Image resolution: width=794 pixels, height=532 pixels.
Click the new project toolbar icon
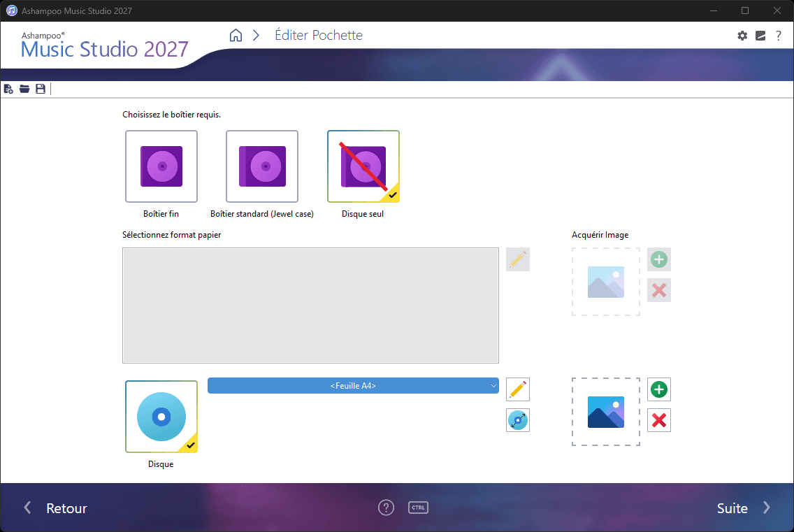pyautogui.click(x=8, y=89)
